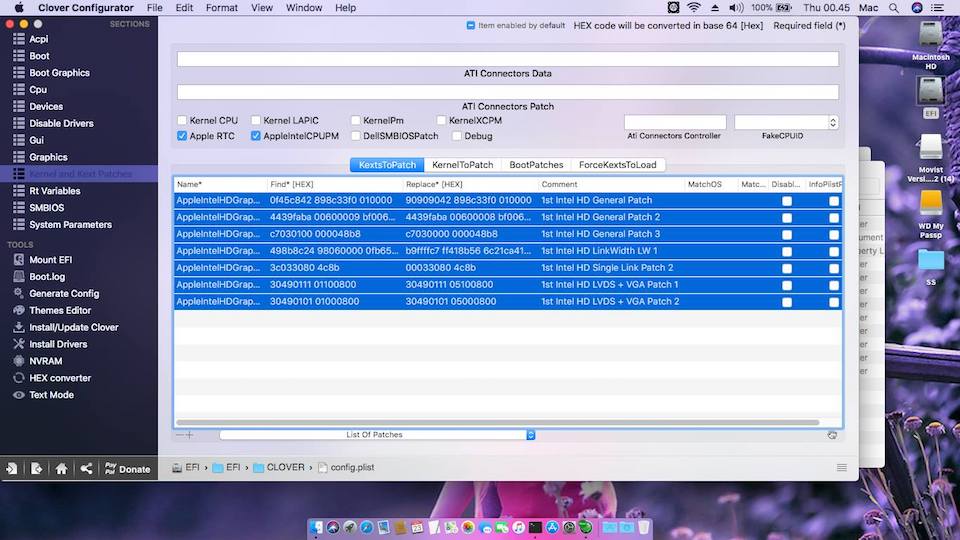
Task: Click the ATI Connectors Data input field
Action: (x=508, y=59)
